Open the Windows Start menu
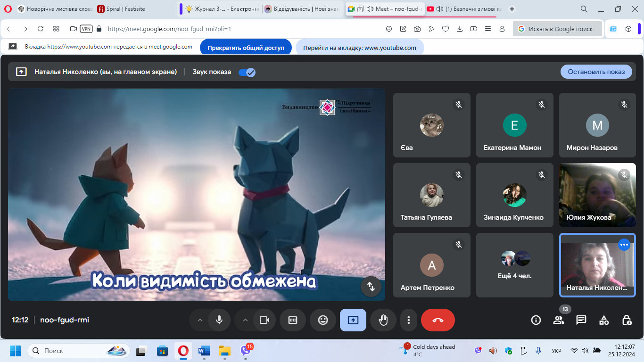The height and width of the screenshot is (362, 644). tap(16, 351)
